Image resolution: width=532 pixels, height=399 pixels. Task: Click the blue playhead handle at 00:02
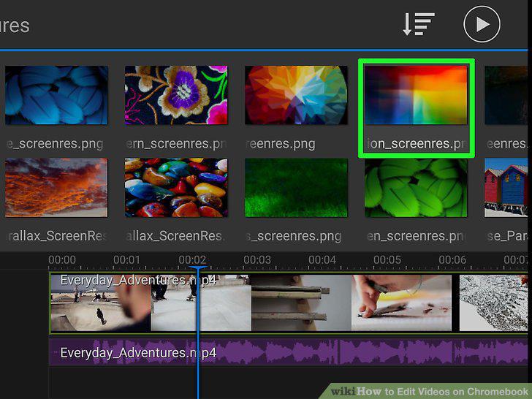click(x=198, y=268)
